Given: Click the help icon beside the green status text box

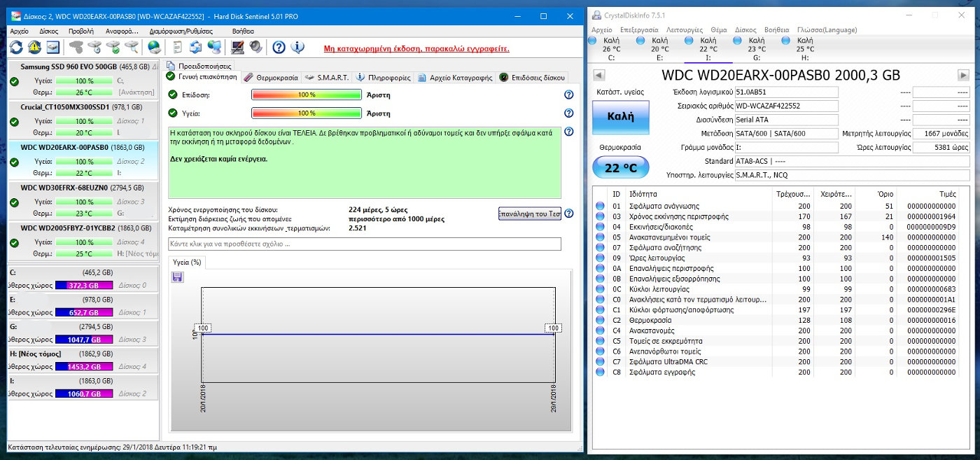Looking at the screenshot, I should 568,132.
